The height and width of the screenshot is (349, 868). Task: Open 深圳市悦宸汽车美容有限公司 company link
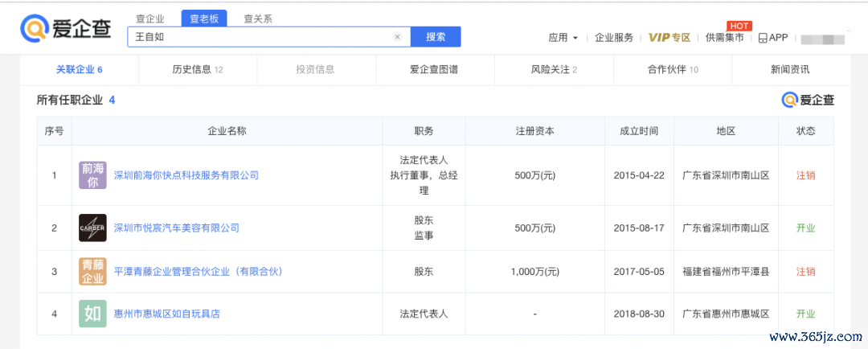[x=176, y=228]
